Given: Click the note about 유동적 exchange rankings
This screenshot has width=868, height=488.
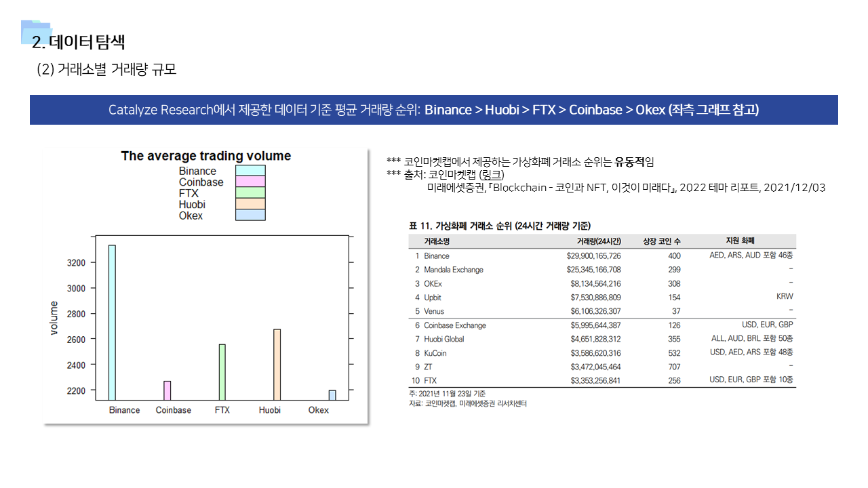Looking at the screenshot, I should point(520,163).
